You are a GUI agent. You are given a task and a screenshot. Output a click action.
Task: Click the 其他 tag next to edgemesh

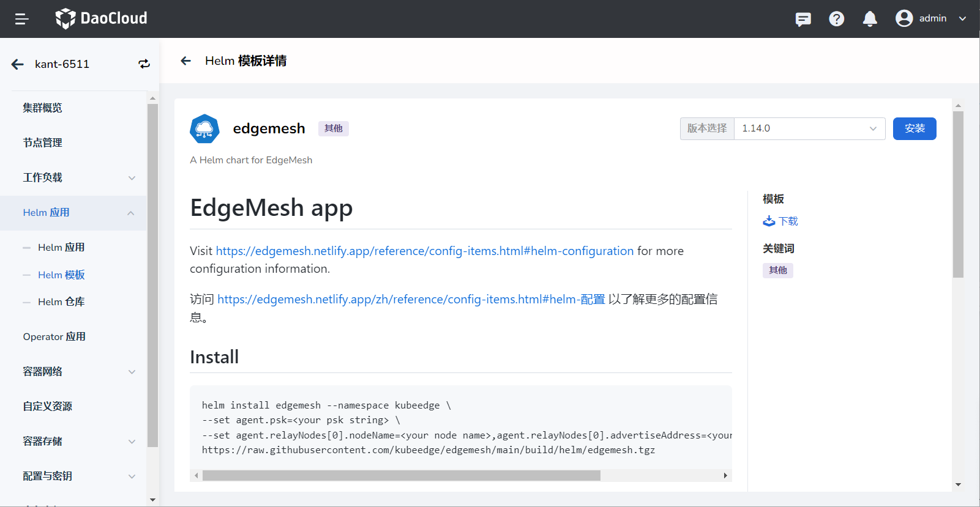[x=334, y=128]
